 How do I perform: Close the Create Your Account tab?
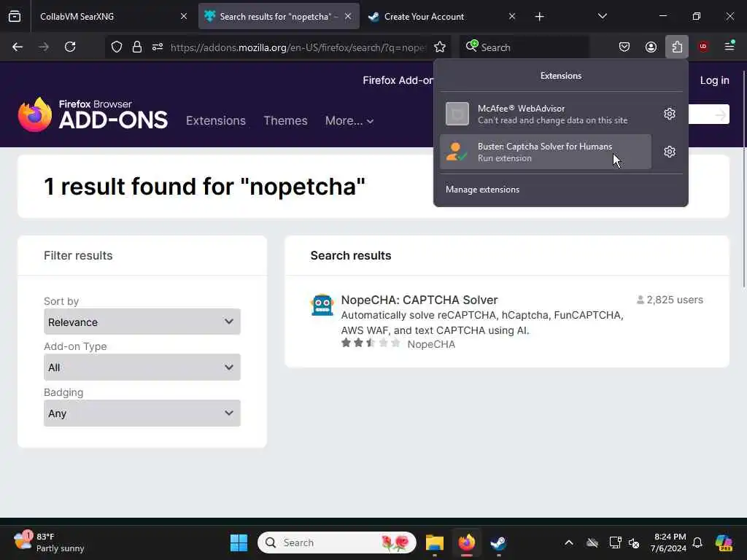coord(511,17)
